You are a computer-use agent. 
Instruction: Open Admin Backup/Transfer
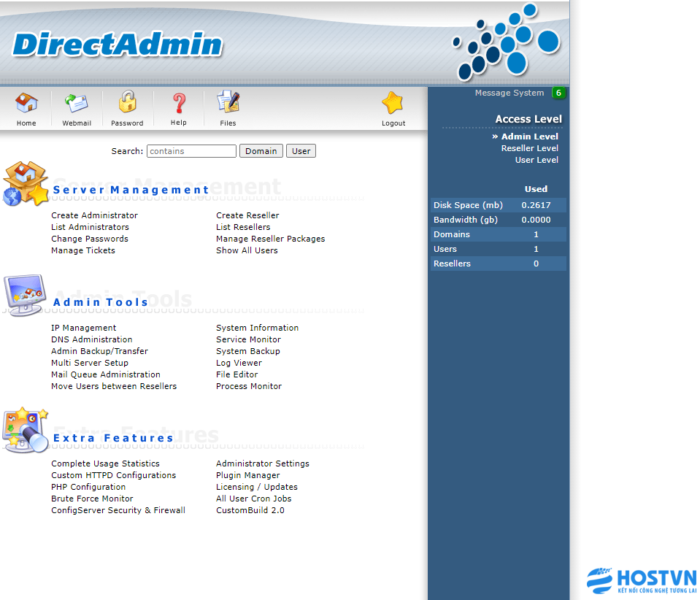99,351
